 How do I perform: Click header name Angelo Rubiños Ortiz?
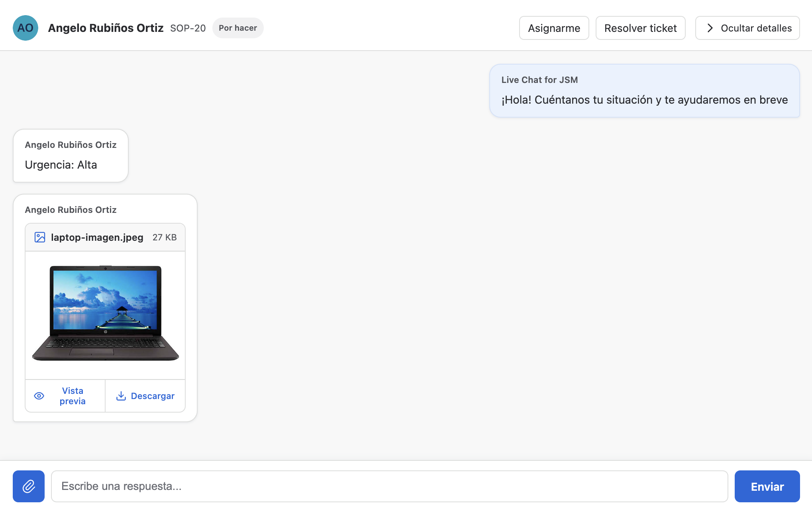(106, 28)
